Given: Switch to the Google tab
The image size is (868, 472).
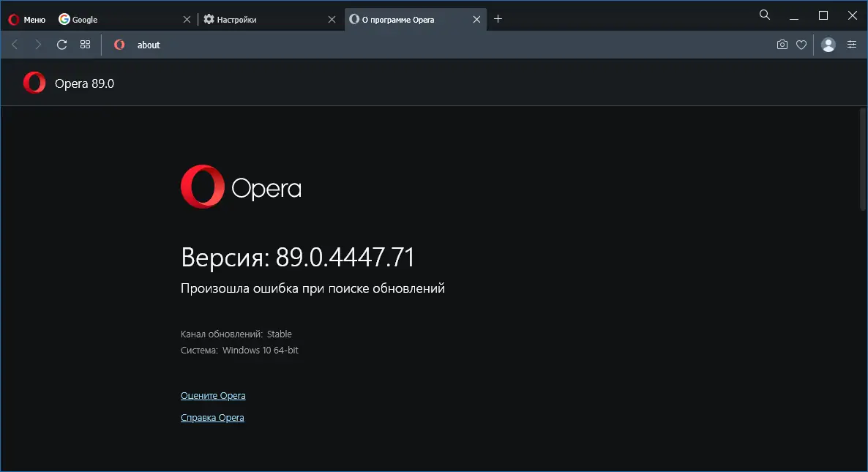Looking at the screenshot, I should point(125,19).
